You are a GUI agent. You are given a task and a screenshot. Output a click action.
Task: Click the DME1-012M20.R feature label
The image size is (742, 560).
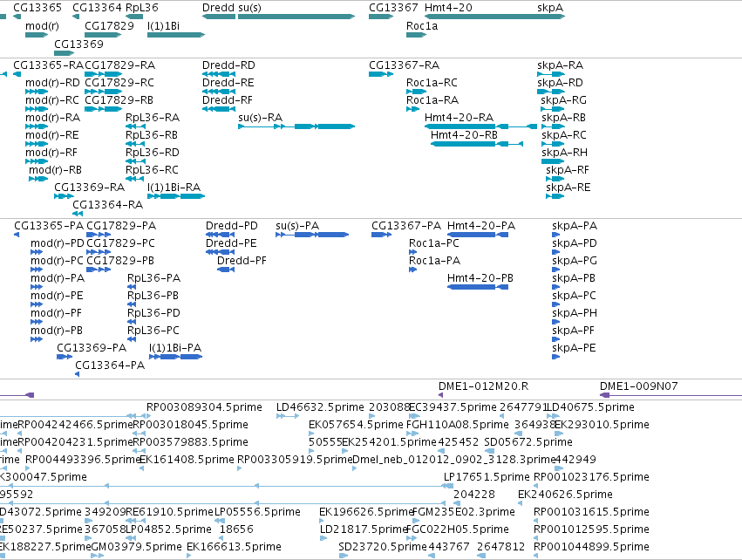coord(483,386)
